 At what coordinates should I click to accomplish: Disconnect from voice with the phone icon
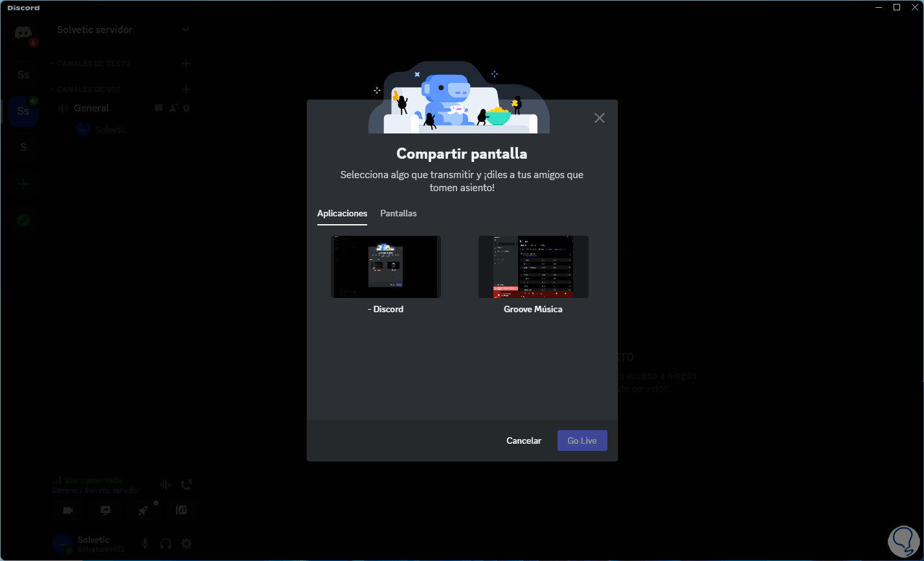point(186,485)
